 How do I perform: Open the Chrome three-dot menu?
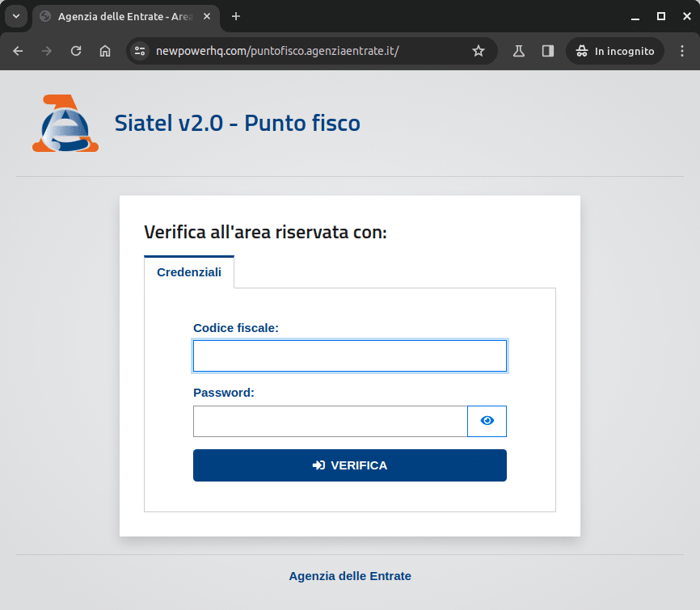pyautogui.click(x=681, y=52)
